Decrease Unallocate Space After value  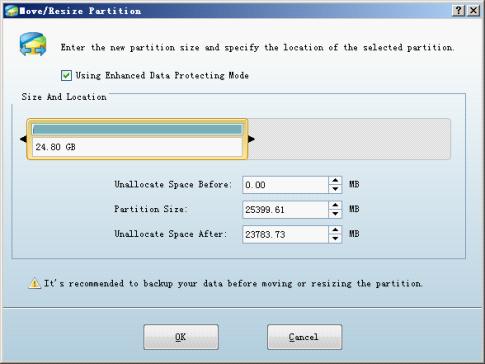click(335, 238)
